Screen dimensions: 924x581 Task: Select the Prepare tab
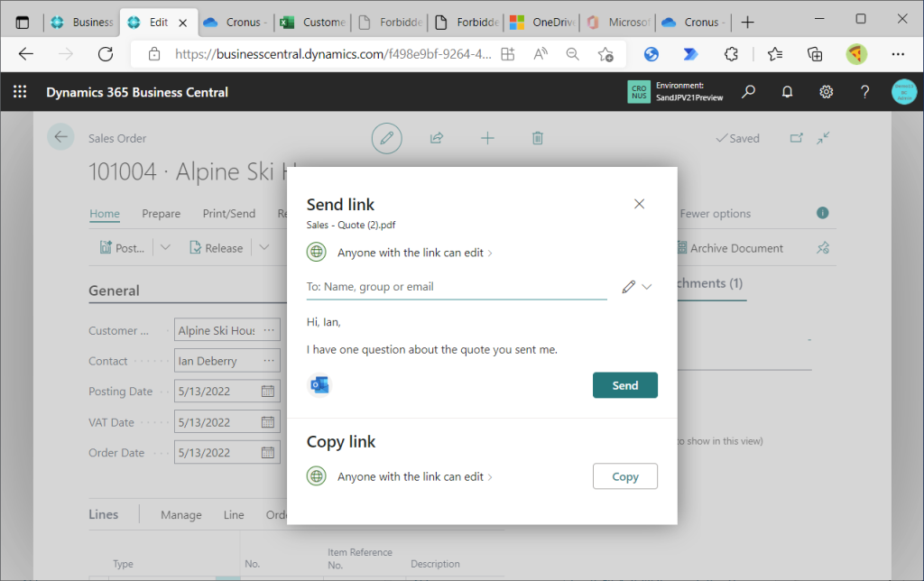(x=161, y=214)
